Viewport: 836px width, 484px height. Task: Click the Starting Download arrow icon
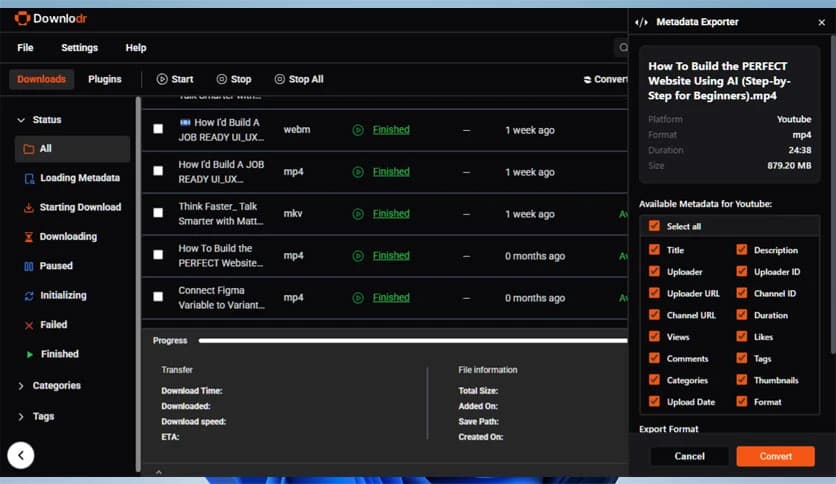tap(29, 207)
